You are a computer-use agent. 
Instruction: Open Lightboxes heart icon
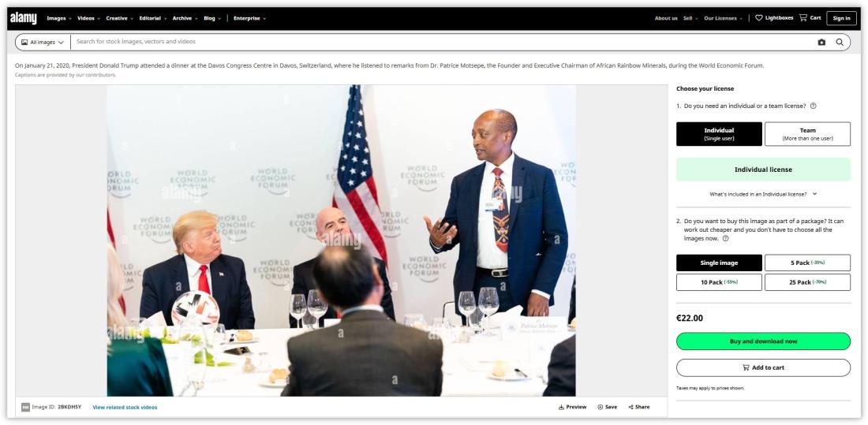click(759, 17)
